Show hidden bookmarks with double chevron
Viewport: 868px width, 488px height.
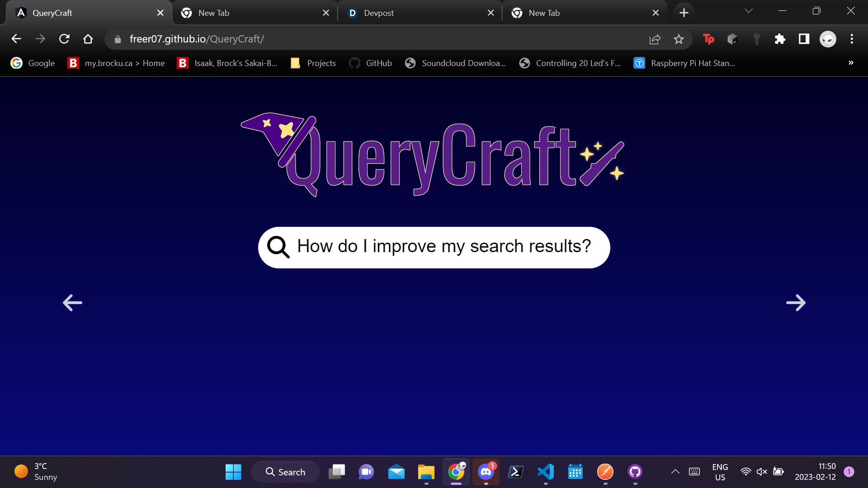(x=851, y=63)
